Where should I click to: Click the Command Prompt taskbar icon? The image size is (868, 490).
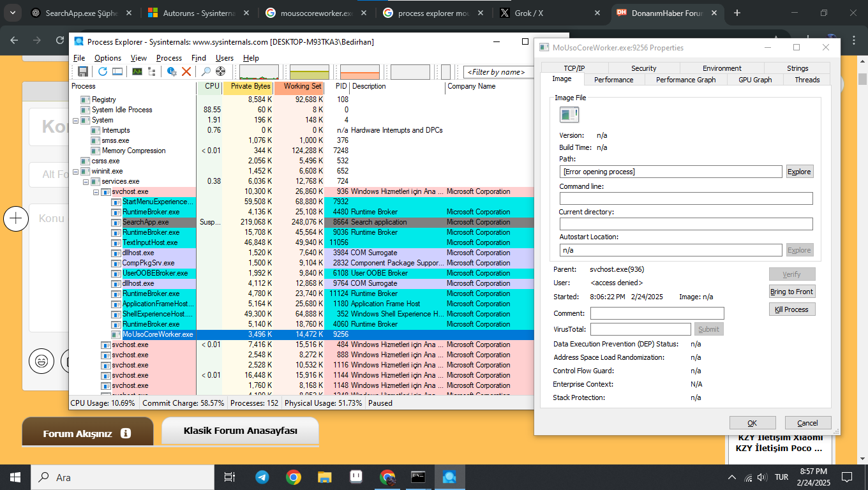418,477
